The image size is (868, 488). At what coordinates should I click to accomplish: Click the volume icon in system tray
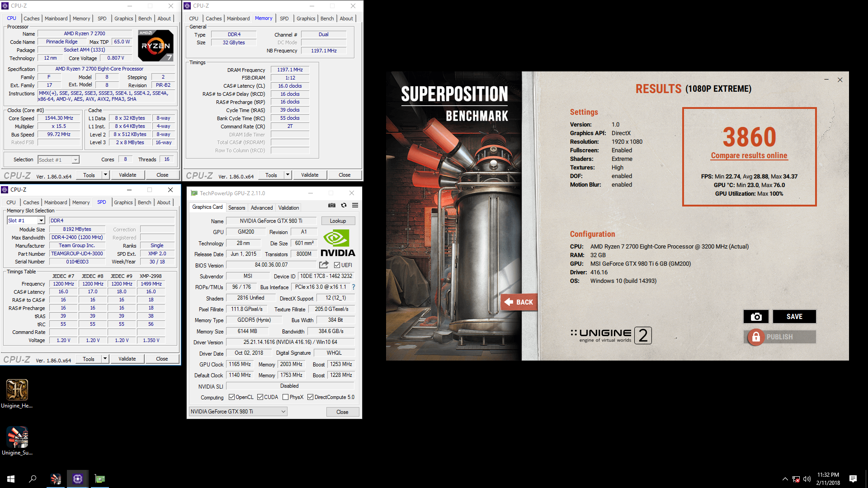807,479
